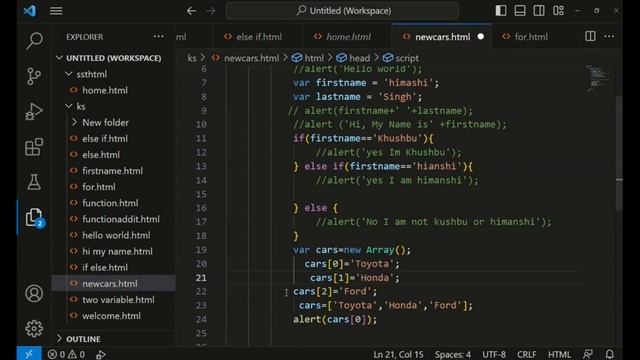Split the editor right
This screenshot has height=360, width=640.
(590, 36)
